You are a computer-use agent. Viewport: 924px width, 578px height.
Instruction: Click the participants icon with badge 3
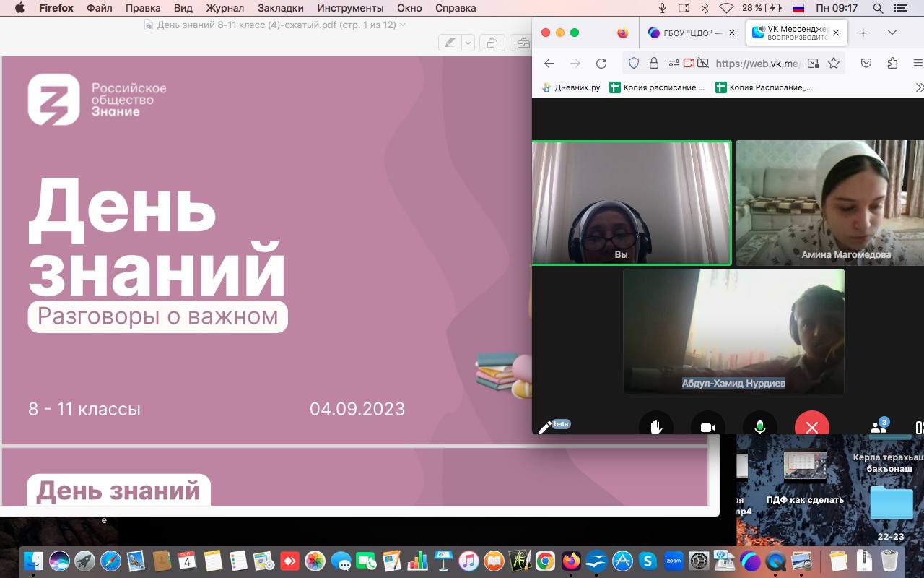coord(879,427)
